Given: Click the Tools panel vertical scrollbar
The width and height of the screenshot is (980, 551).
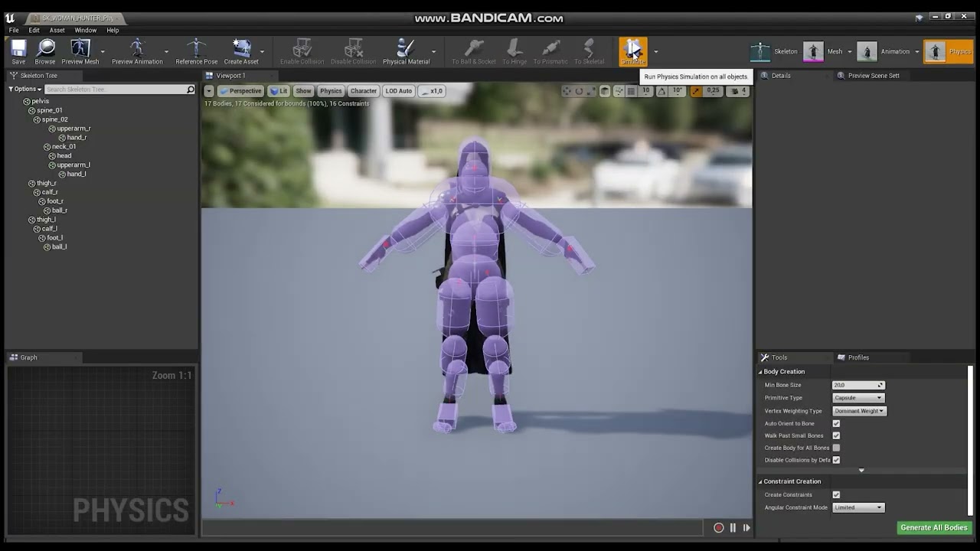Looking at the screenshot, I should [971, 440].
